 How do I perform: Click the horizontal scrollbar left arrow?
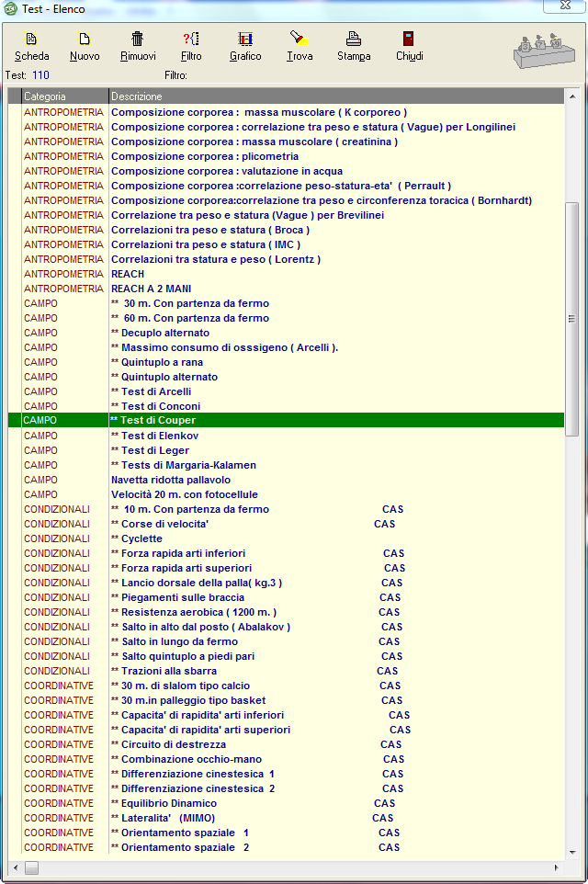[16, 867]
